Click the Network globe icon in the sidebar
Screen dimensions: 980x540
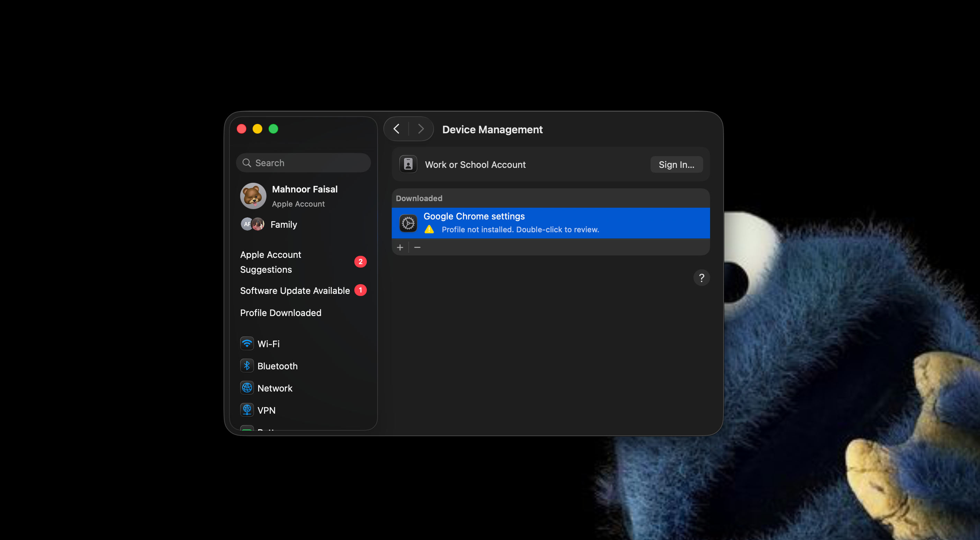(247, 388)
